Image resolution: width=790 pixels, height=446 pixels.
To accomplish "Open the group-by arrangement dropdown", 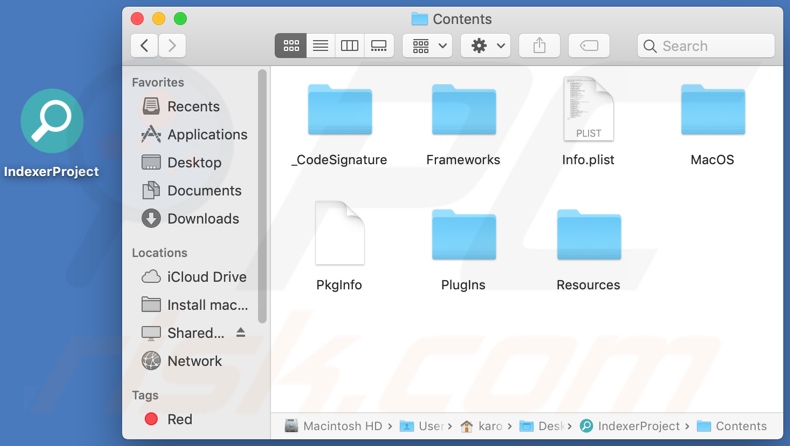I will 430,46.
